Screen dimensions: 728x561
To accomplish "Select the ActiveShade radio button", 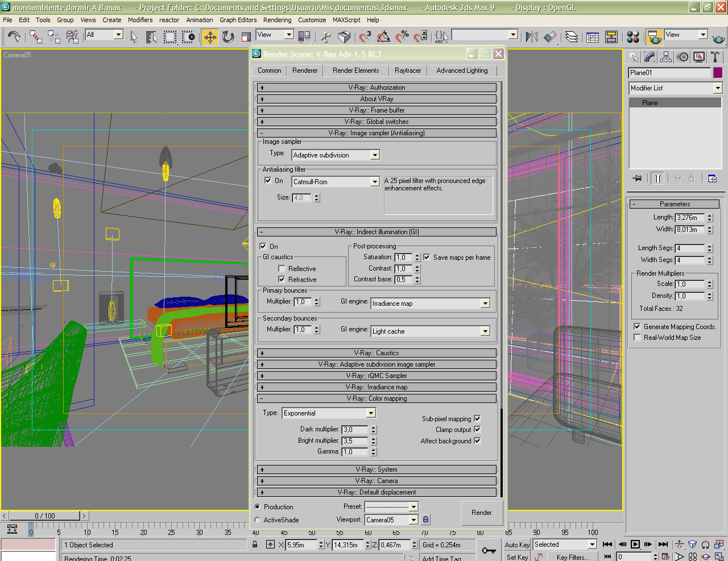I will pyautogui.click(x=258, y=520).
